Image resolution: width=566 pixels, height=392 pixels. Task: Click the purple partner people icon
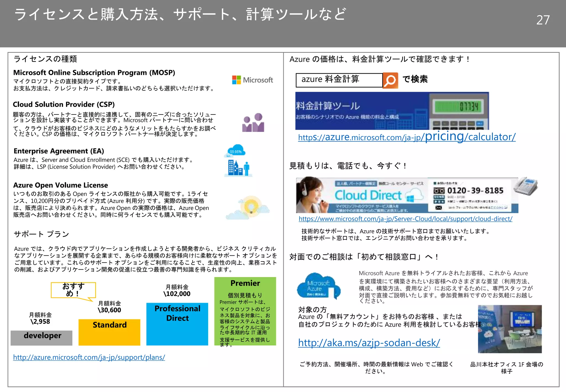point(253,122)
